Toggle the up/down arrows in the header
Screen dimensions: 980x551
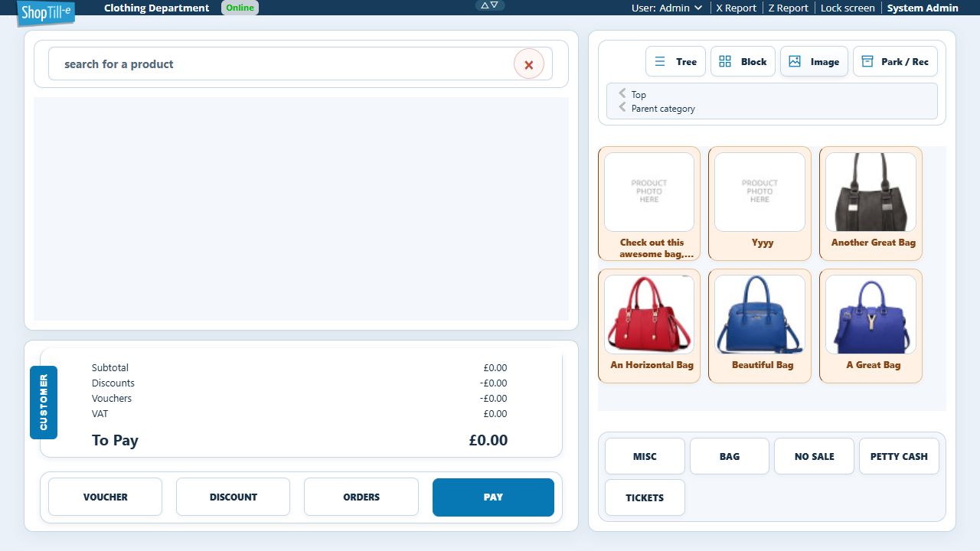490,5
